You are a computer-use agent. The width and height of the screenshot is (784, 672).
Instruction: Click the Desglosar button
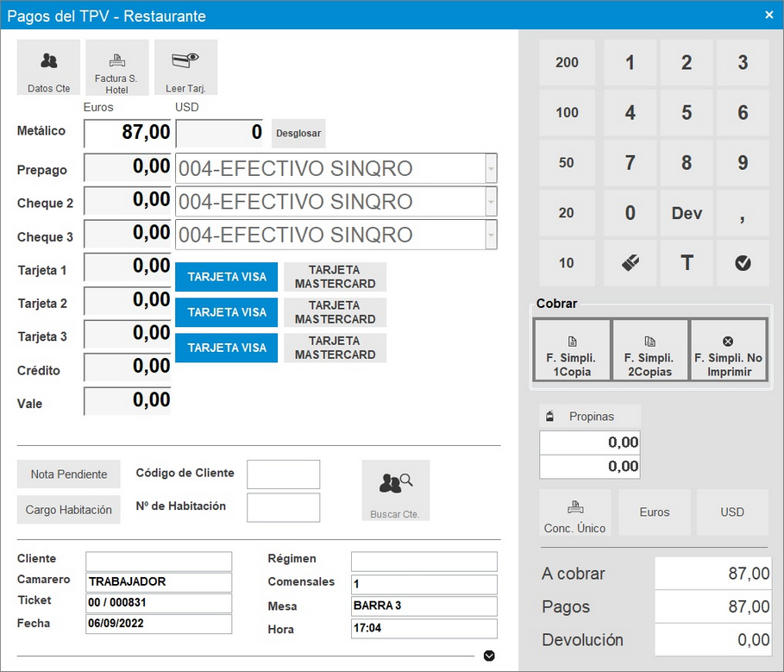click(x=298, y=134)
